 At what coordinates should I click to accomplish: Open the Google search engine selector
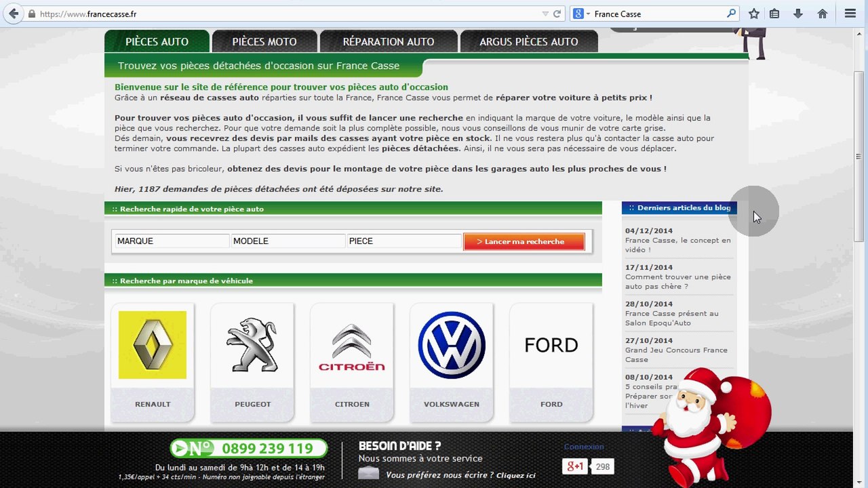click(581, 14)
